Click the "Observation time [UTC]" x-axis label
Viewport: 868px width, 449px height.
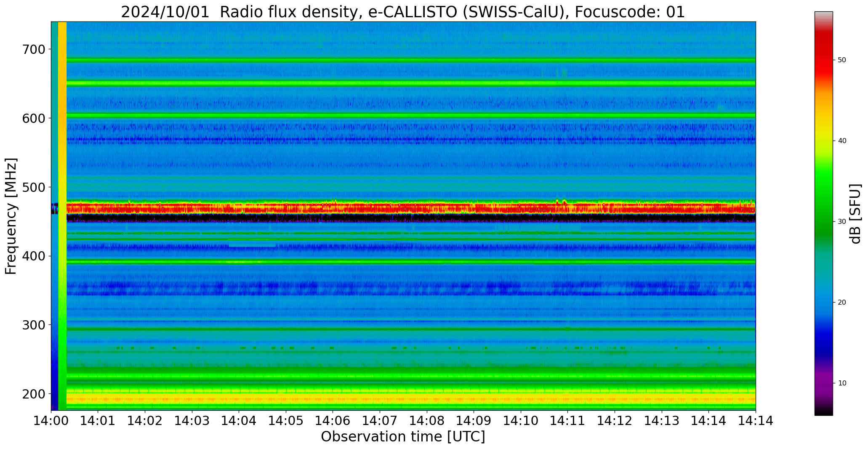click(x=403, y=437)
